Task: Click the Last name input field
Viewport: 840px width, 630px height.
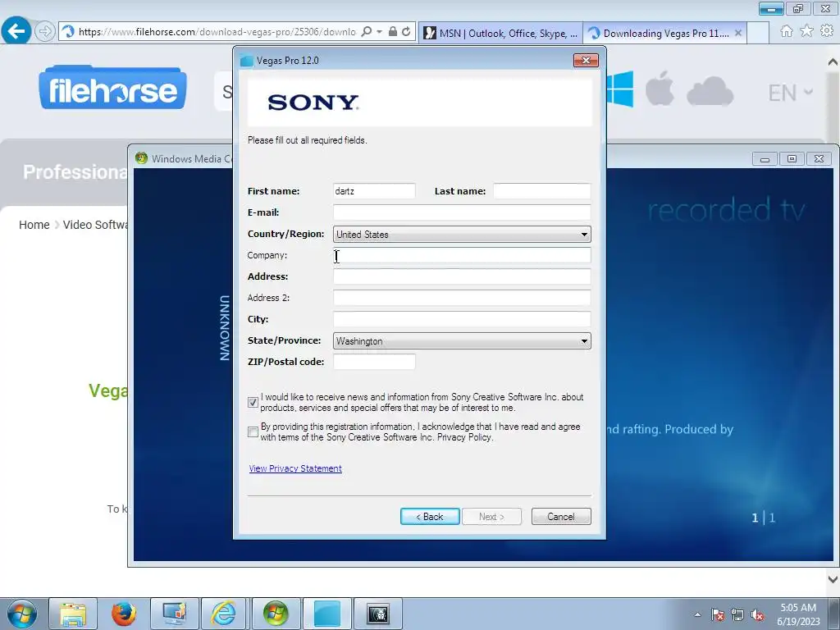Action: [541, 191]
